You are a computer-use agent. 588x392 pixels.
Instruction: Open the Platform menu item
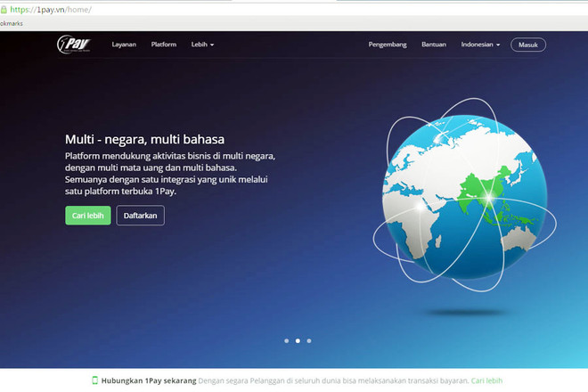[x=164, y=45]
